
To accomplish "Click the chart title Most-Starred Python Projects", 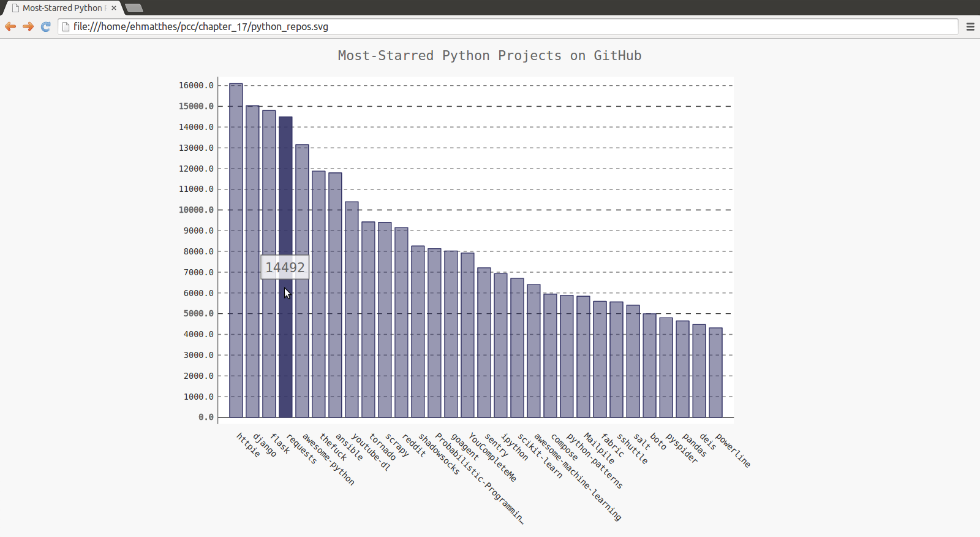I will (x=489, y=56).
